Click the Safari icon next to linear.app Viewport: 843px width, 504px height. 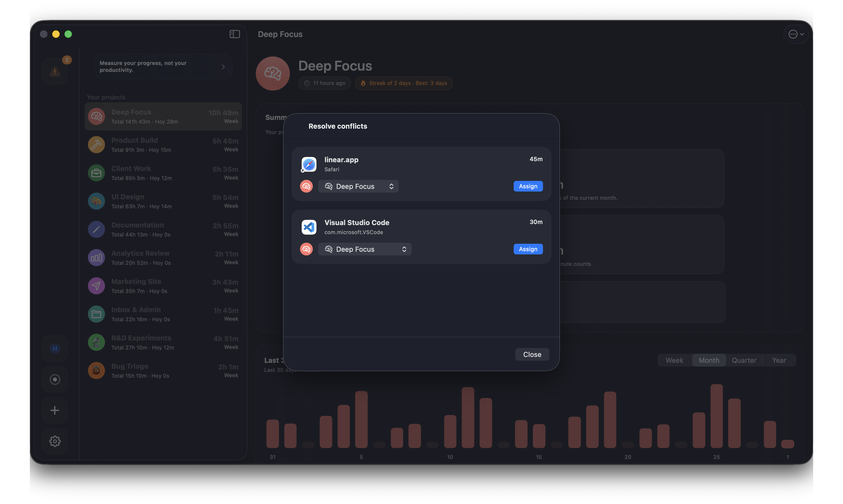tap(308, 164)
